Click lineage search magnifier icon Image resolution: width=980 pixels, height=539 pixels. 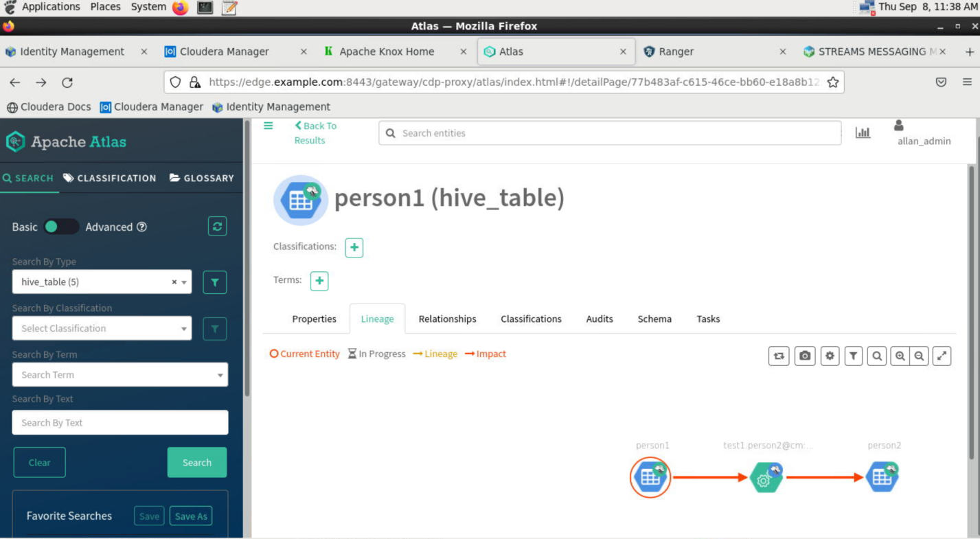877,356
